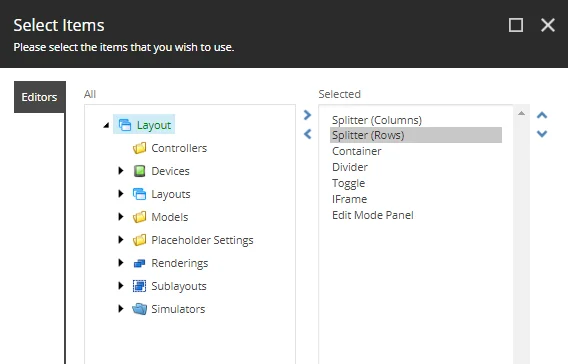Screen dimensions: 568x364
Task: Expand the Sublayouts node
Action: (121, 286)
